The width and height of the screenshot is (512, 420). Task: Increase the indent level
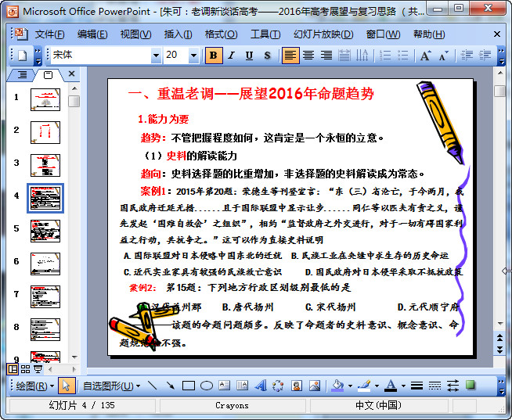(485, 56)
